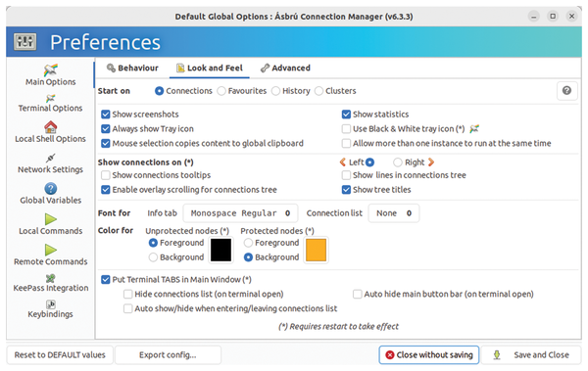Screen dimensions: 588x371
Task: Open orange color swatch for Protected nodes
Action: 317,250
